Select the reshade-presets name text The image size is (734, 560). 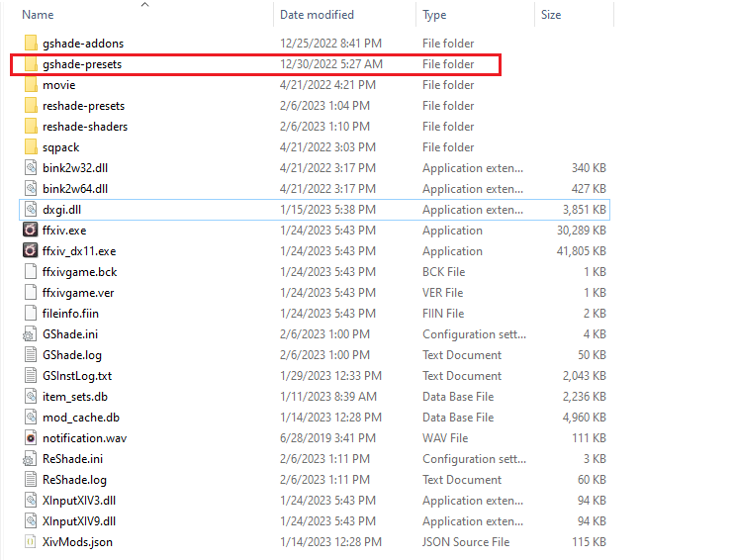click(x=83, y=106)
